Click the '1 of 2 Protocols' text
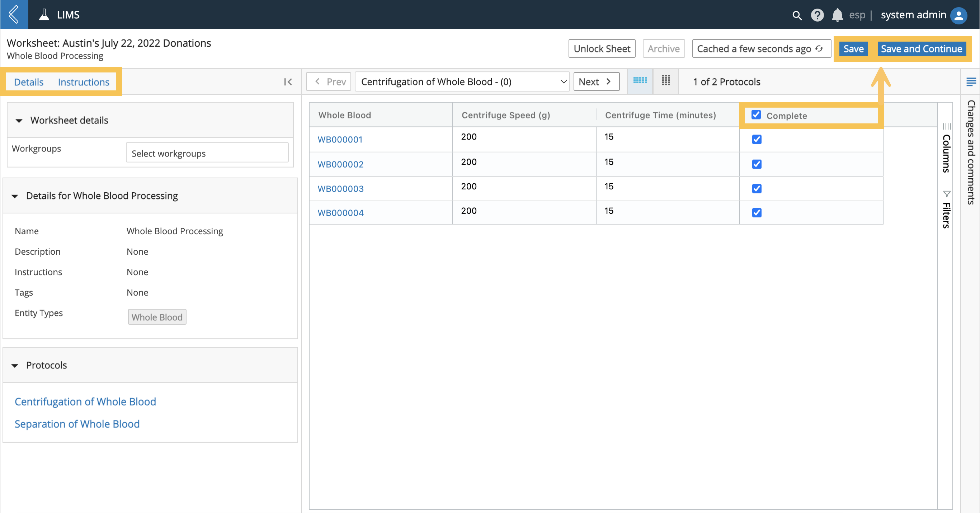Screen dimensions: 980x513 click(726, 81)
